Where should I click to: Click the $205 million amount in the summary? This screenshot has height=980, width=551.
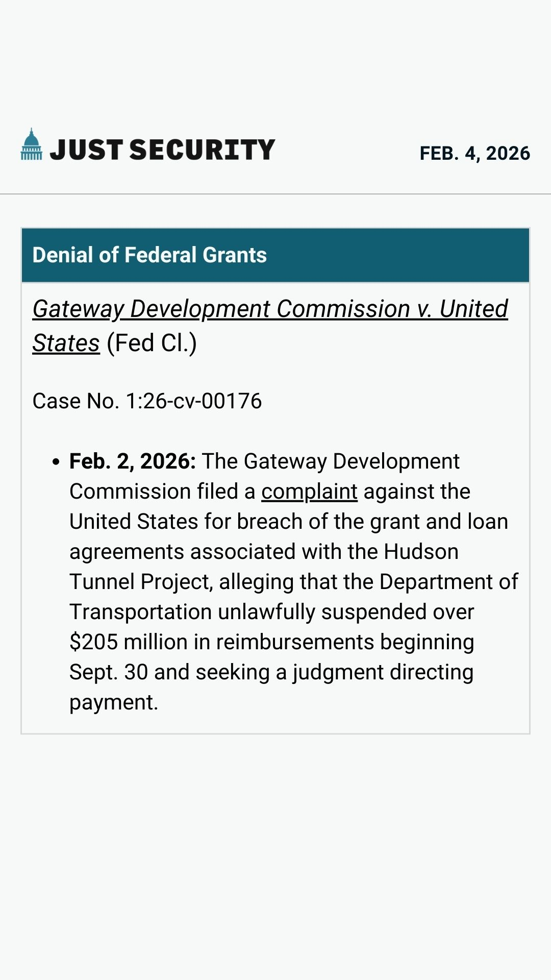(129, 642)
